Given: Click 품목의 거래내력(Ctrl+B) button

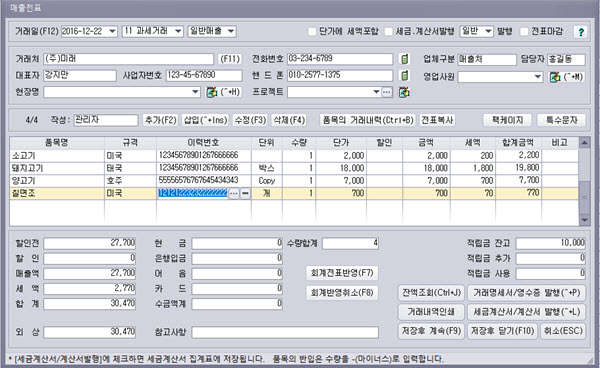Looking at the screenshot, I should tap(368, 120).
